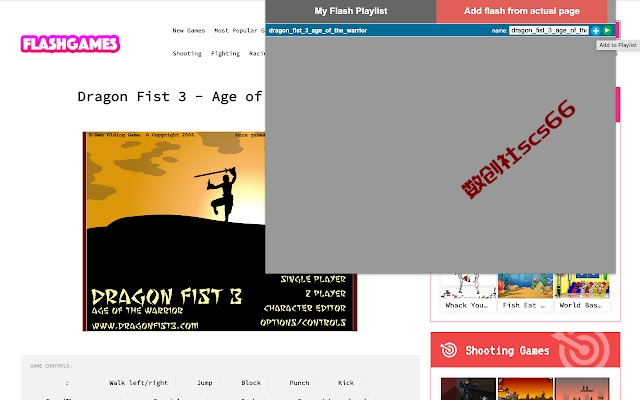Click the www.dragonfist3.com link in game

(x=145, y=326)
